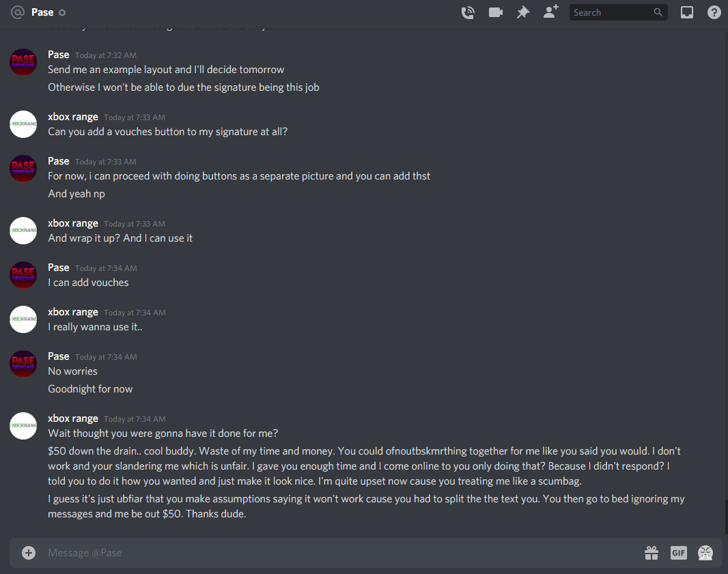Screen dimensions: 728x574
Task: Start a voice call with Pase
Action: [x=468, y=12]
